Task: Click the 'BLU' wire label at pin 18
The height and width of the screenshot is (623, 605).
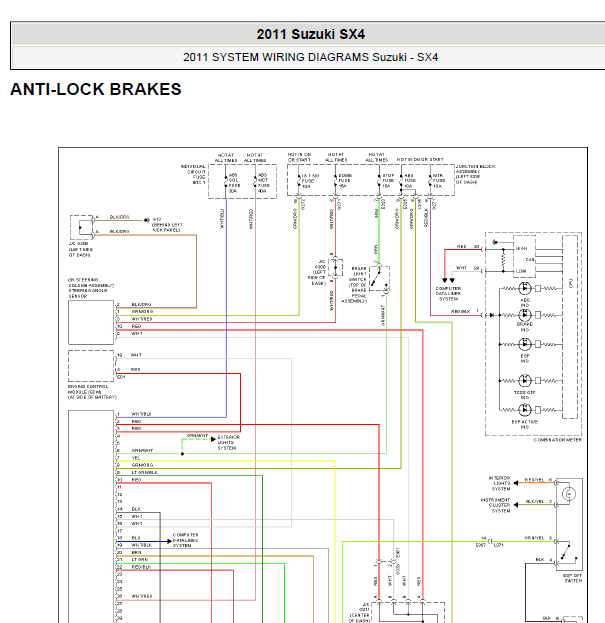Action: [136, 538]
